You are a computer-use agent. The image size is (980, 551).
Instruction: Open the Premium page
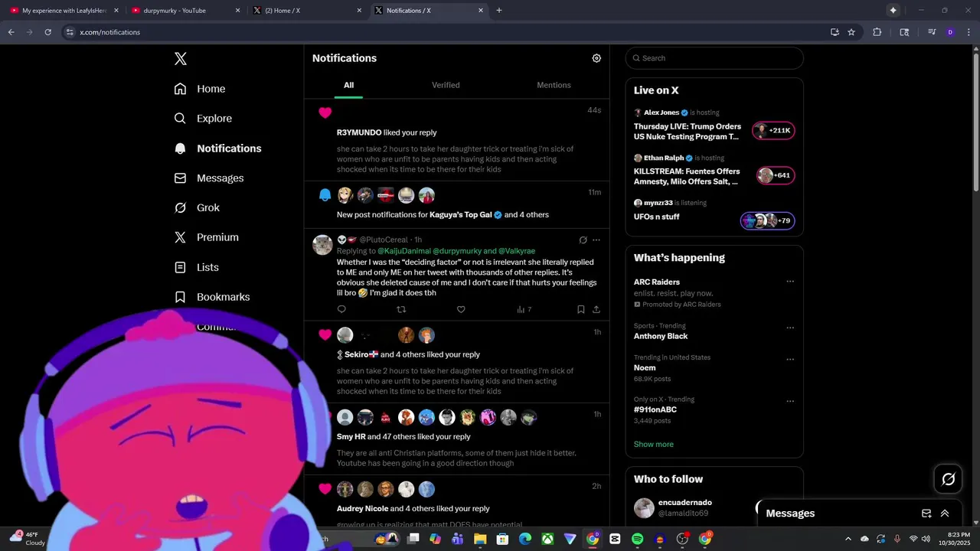pos(206,237)
